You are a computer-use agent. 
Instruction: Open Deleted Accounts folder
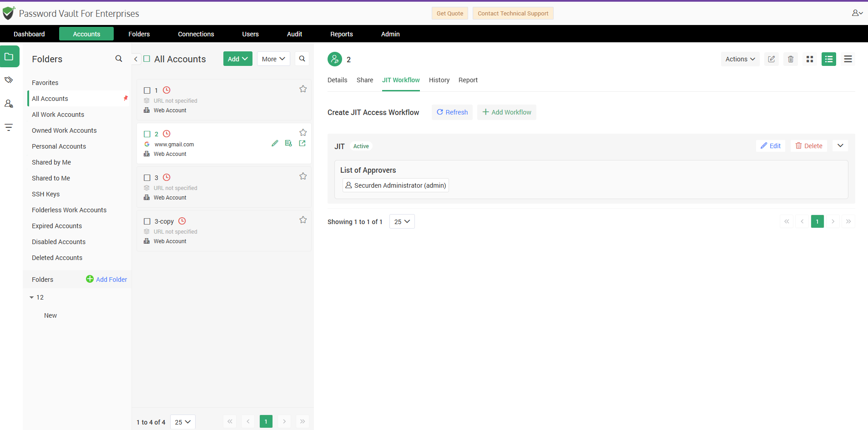pyautogui.click(x=57, y=258)
